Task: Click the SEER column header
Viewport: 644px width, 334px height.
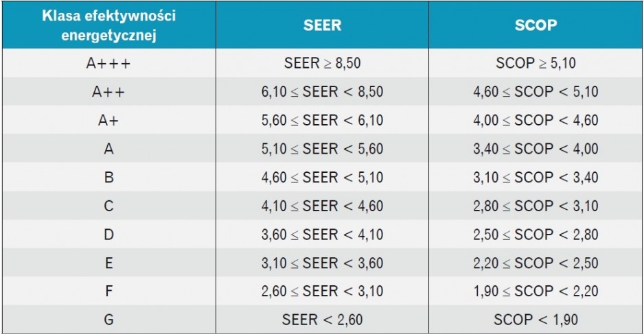Action: (x=323, y=25)
